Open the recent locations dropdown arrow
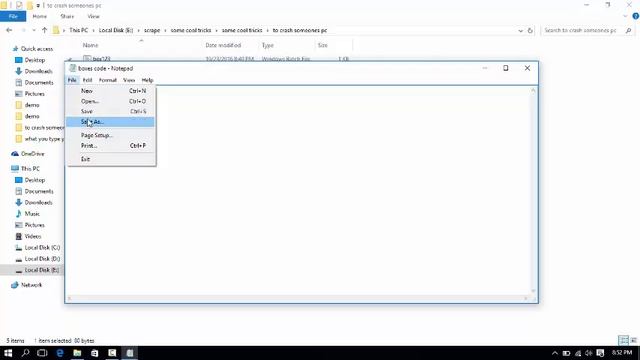640x360 pixels. tap(34, 30)
